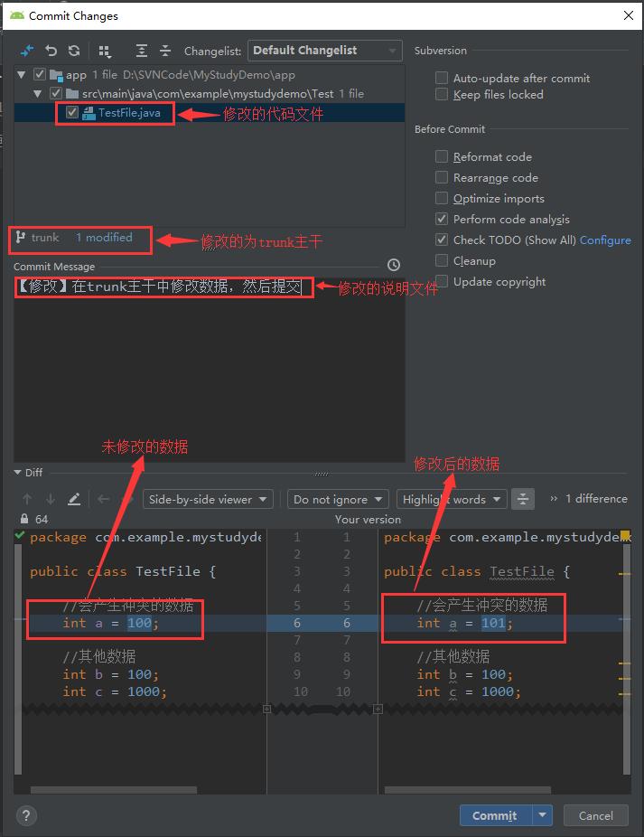Uncheck the src\main\java folder checkbox
The image size is (644, 837).
coord(56,93)
